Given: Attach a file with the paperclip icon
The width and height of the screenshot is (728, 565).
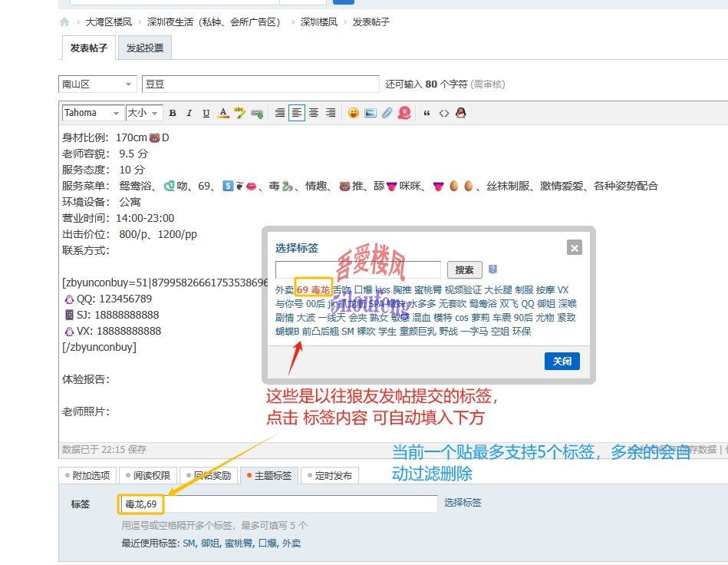Looking at the screenshot, I should pos(387,113).
